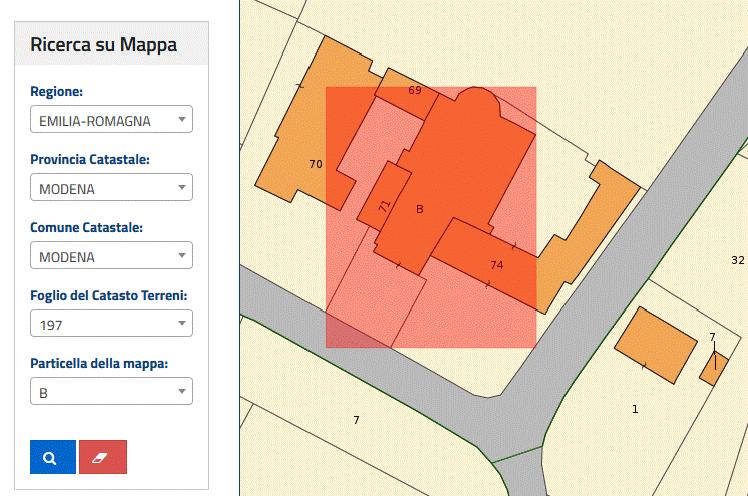Open the Particella della mappa dropdown

[x=111, y=392]
